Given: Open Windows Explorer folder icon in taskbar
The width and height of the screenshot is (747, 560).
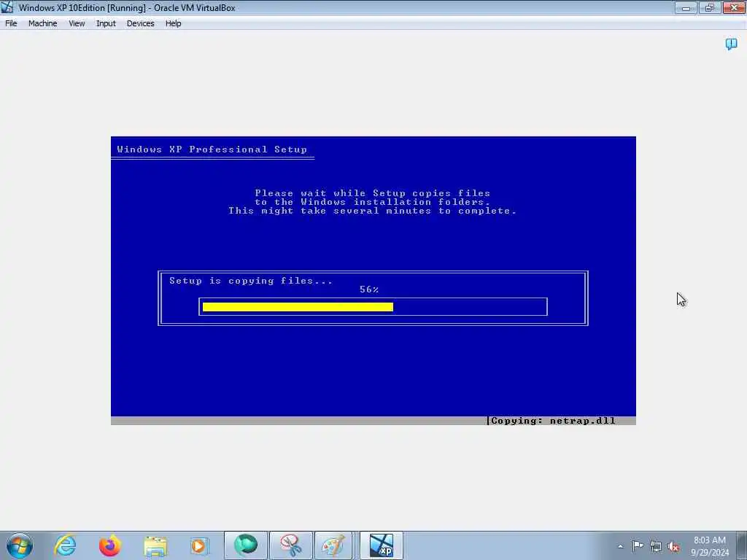Looking at the screenshot, I should (155, 545).
